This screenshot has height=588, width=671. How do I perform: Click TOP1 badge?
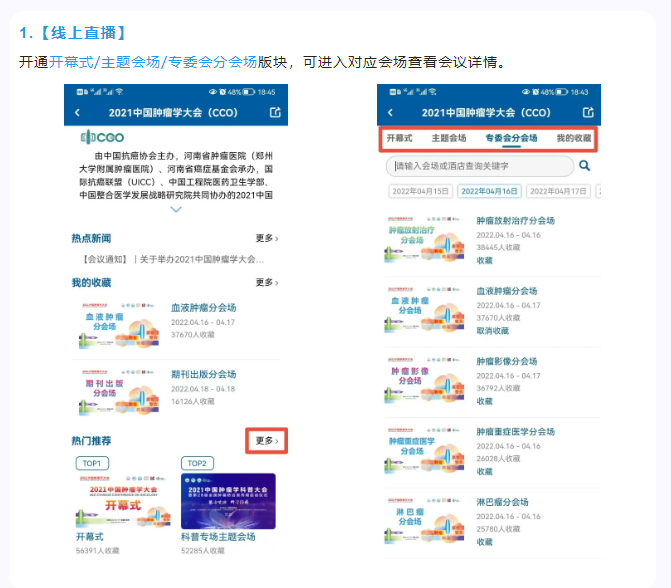pyautogui.click(x=92, y=463)
